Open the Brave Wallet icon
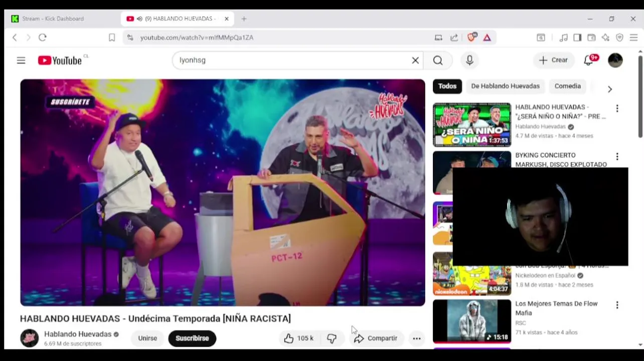This screenshot has width=644, height=361. pos(592,38)
